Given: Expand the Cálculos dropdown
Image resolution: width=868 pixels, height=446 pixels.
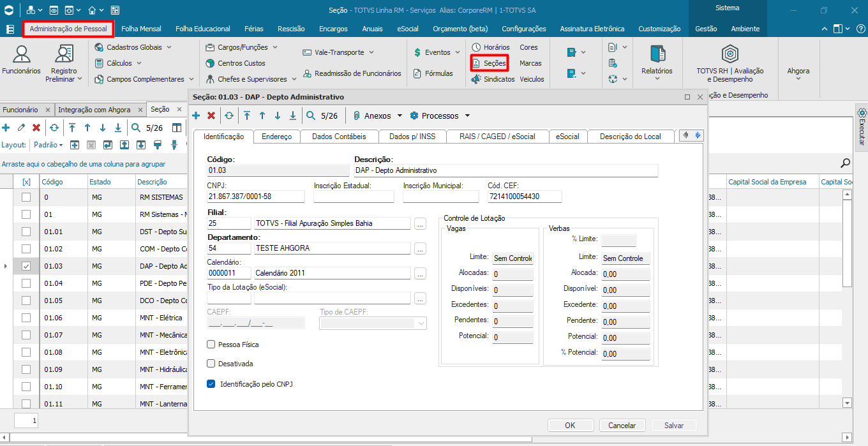Looking at the screenshot, I should [x=139, y=63].
